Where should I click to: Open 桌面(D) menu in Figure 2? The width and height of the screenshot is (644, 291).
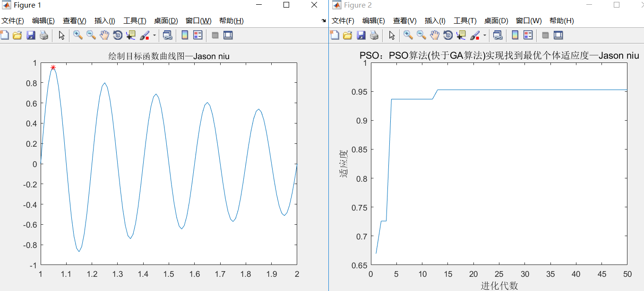click(x=496, y=21)
